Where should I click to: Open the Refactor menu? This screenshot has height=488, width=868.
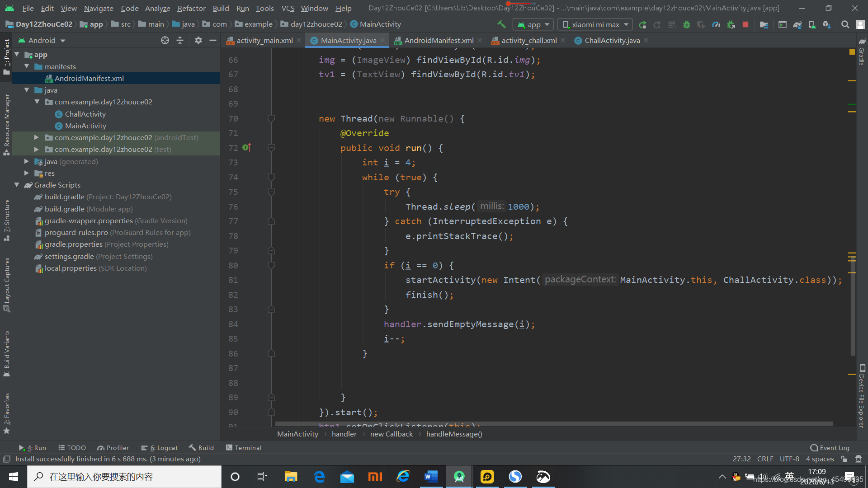click(191, 8)
